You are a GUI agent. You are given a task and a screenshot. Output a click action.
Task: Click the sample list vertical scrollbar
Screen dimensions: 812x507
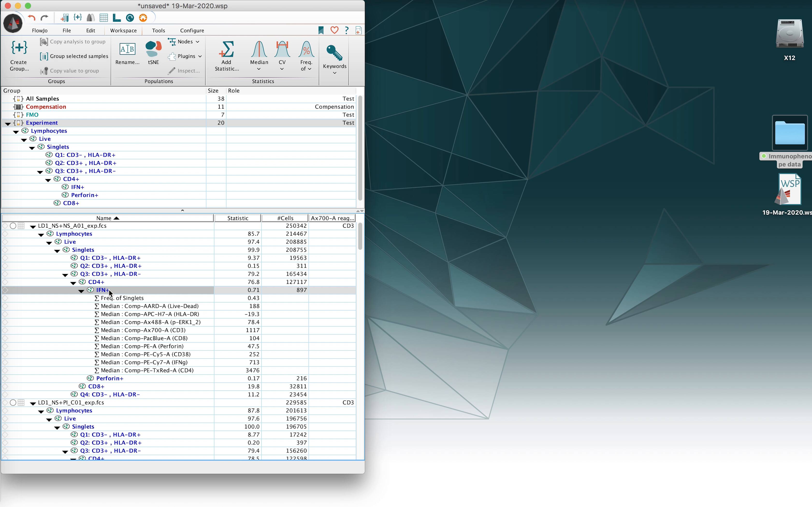coord(360,236)
